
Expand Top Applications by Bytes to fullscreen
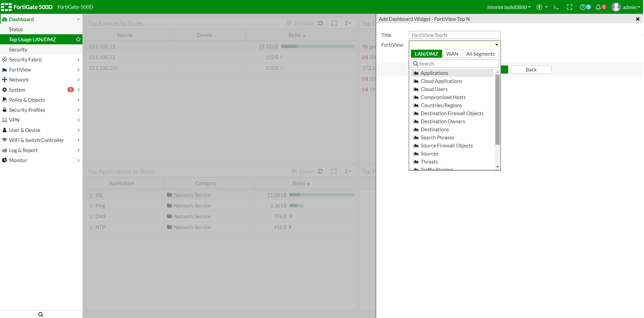[x=334, y=171]
